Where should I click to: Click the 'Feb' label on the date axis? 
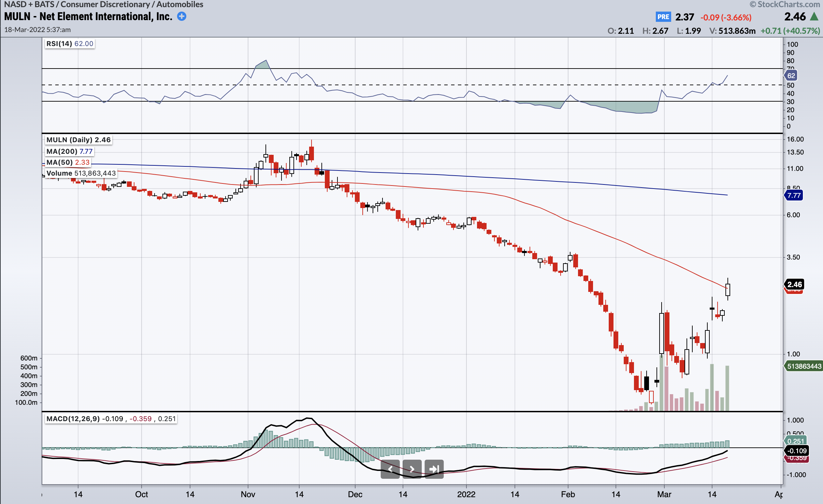point(568,494)
